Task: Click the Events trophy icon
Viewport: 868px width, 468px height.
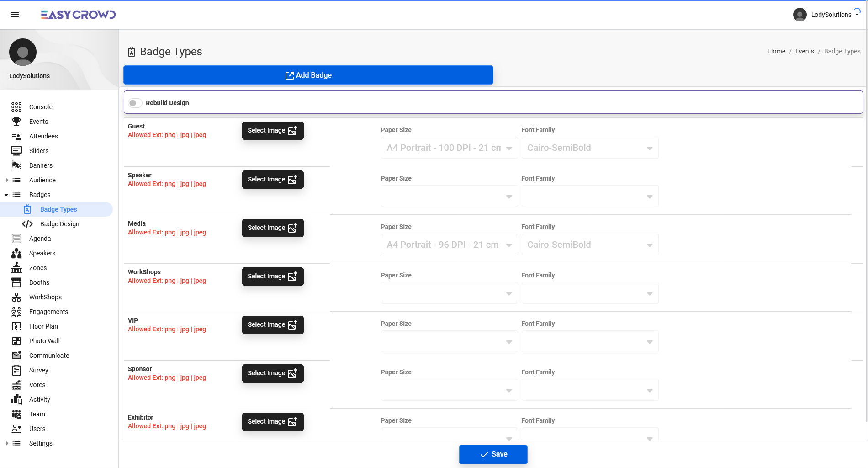Action: coord(16,122)
